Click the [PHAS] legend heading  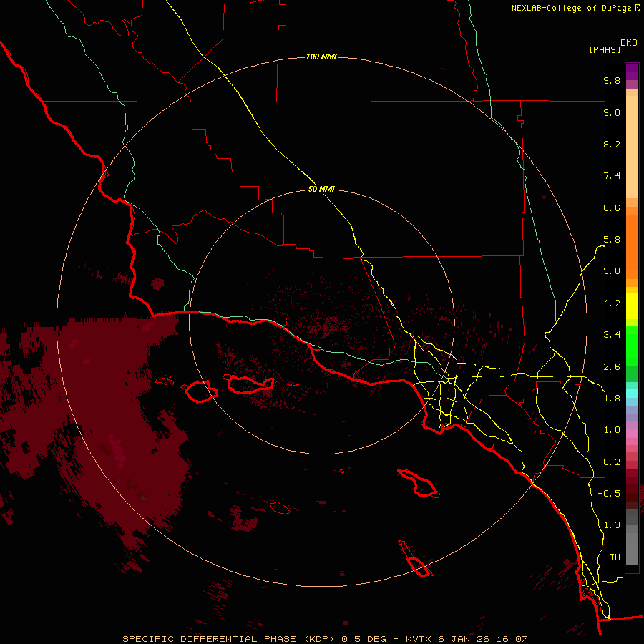pos(605,49)
